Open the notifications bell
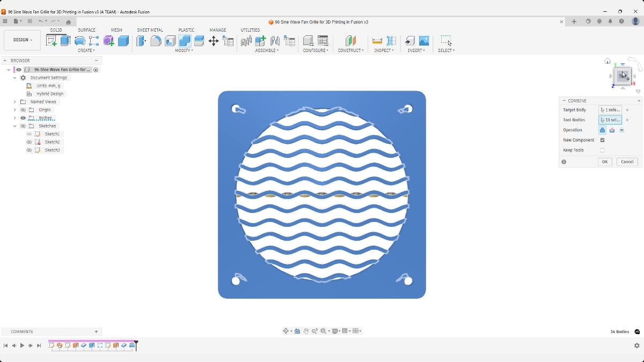Viewport: 644px width, 362px height. point(610,21)
